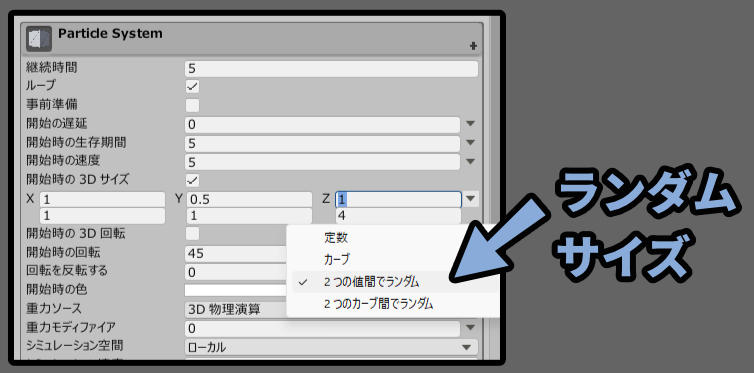Open the 重力ソース dropdown
The height and width of the screenshot is (373, 754).
236,309
